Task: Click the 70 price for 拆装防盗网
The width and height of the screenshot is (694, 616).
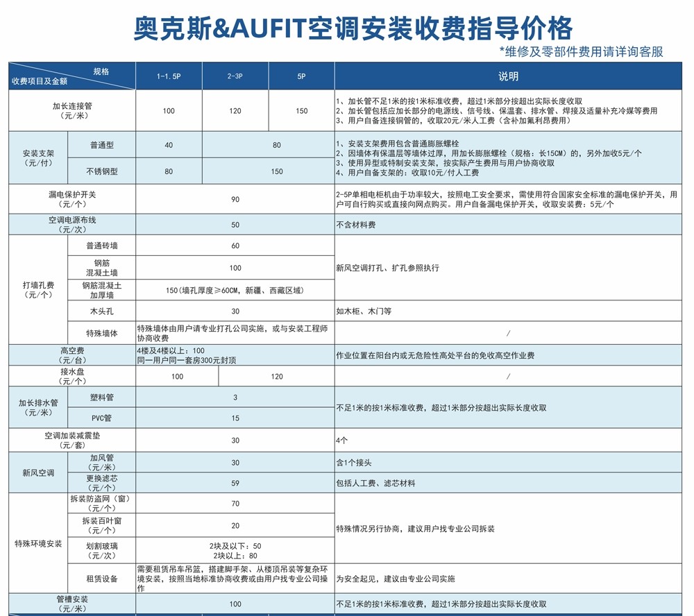Action: coord(235,503)
